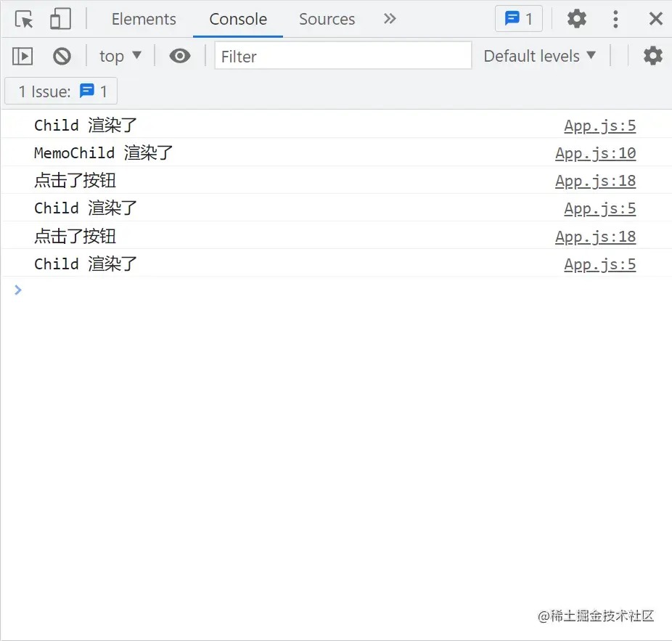
Task: Open the three-dot customize menu
Action: (x=615, y=20)
